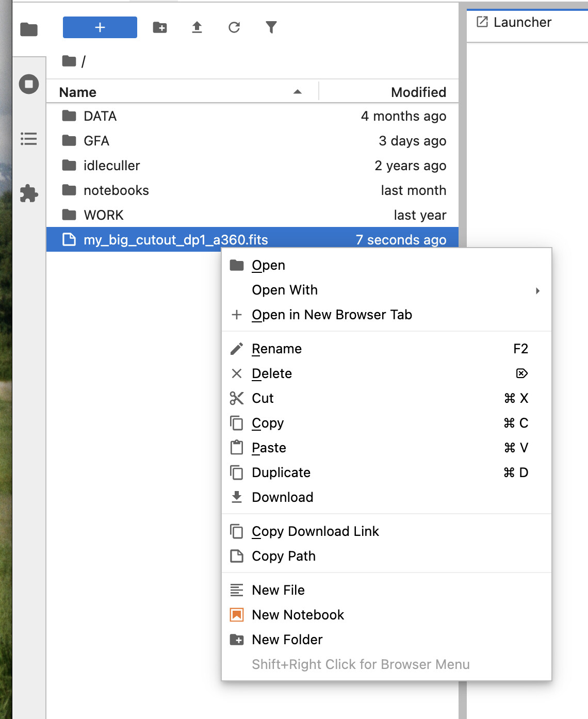Sort files by Modified column
Screen dimensions: 588x719
click(418, 92)
